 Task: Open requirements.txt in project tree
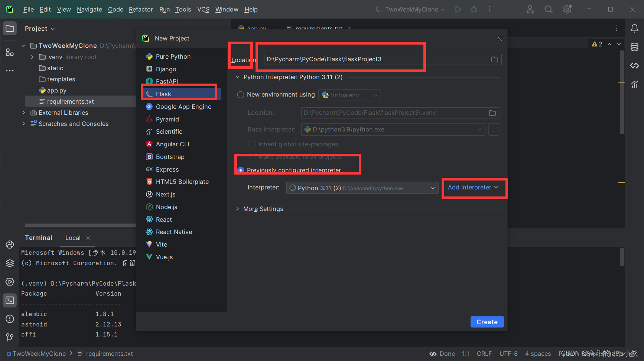point(71,101)
